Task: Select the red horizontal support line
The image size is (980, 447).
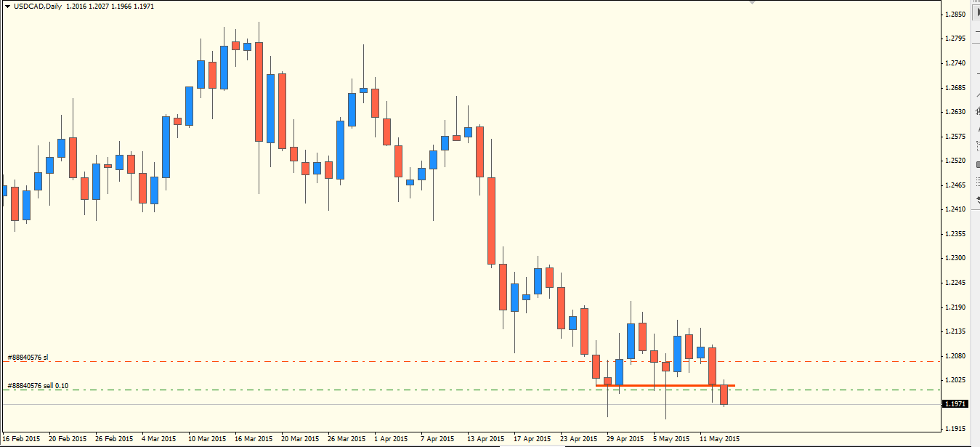Action: [x=665, y=385]
